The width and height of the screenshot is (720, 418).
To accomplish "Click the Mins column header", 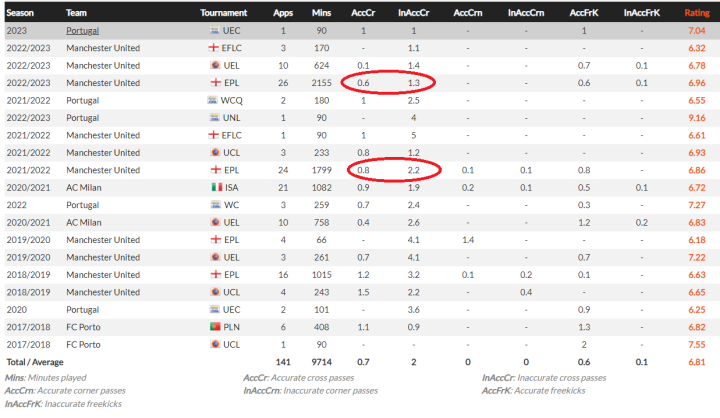I will [x=321, y=13].
